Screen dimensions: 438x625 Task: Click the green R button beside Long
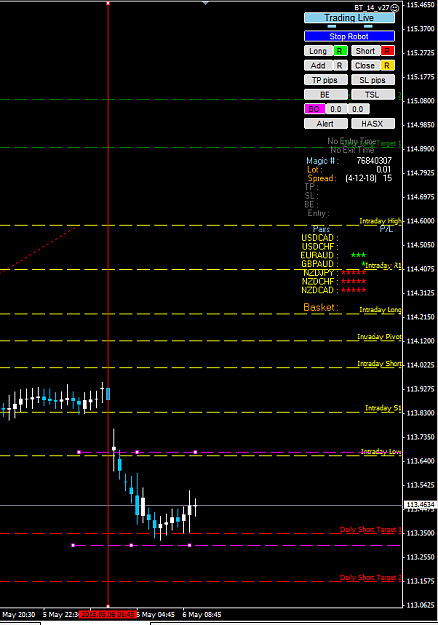[340, 51]
